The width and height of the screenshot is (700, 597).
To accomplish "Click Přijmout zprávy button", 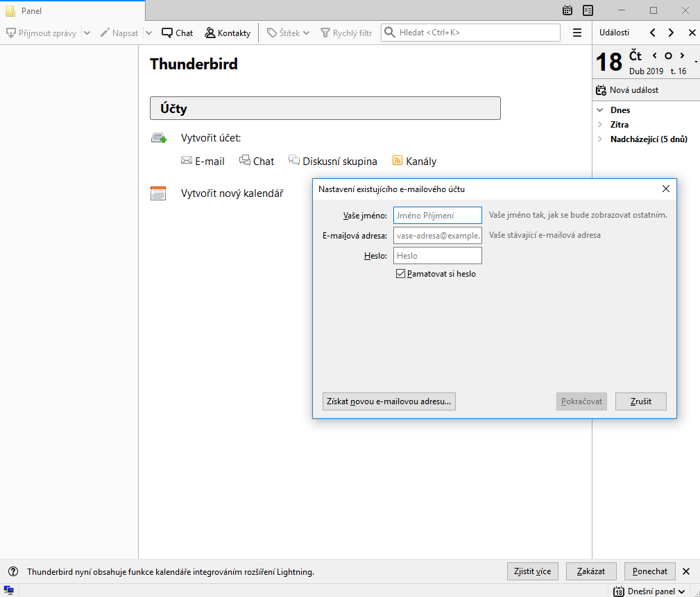I will [x=41, y=33].
